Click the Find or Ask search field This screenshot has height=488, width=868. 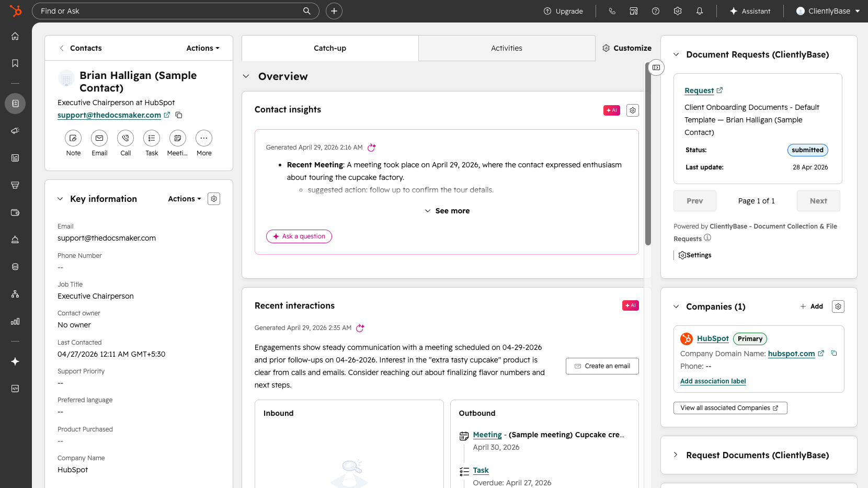click(x=176, y=11)
